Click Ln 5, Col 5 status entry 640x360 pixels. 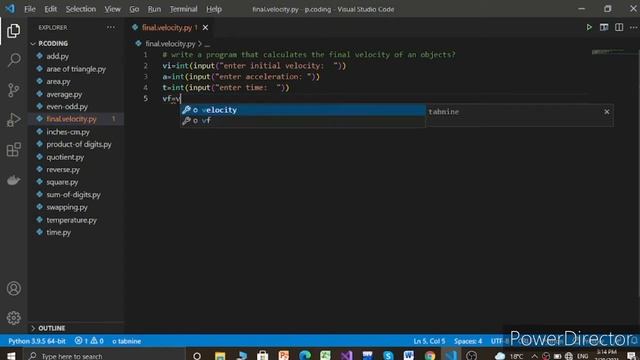click(x=429, y=341)
